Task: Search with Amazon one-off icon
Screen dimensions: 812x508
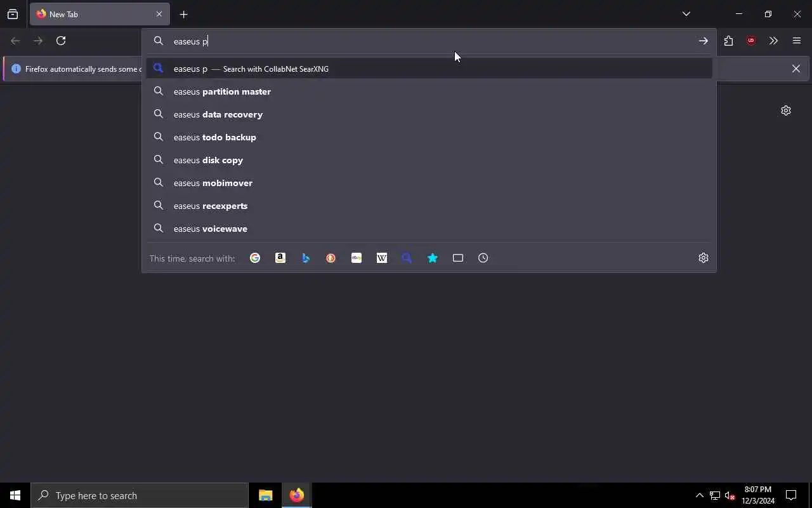Action: (280, 258)
